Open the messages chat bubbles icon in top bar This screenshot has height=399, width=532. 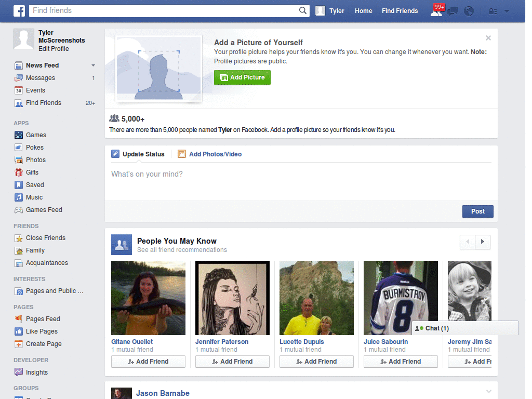[453, 11]
